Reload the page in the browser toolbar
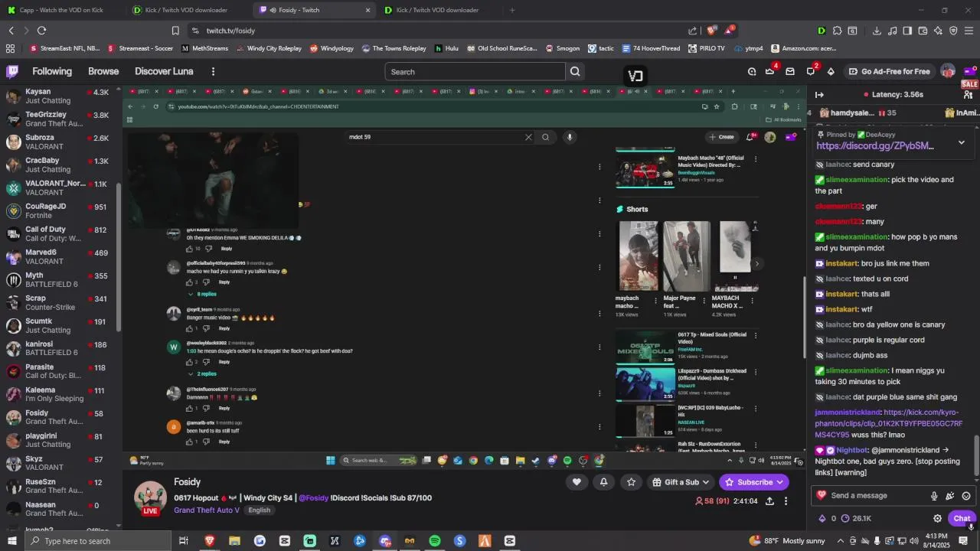This screenshot has width=980, height=551. 41,31
